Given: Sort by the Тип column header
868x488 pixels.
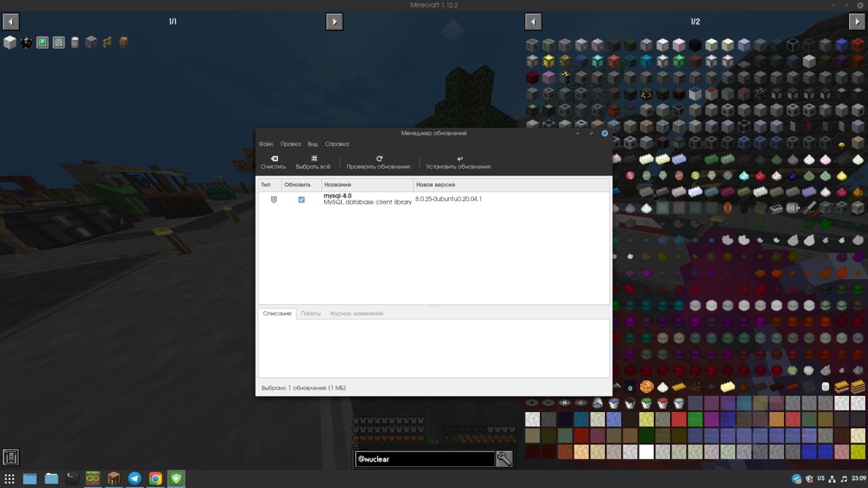Looking at the screenshot, I should pyautogui.click(x=269, y=184).
